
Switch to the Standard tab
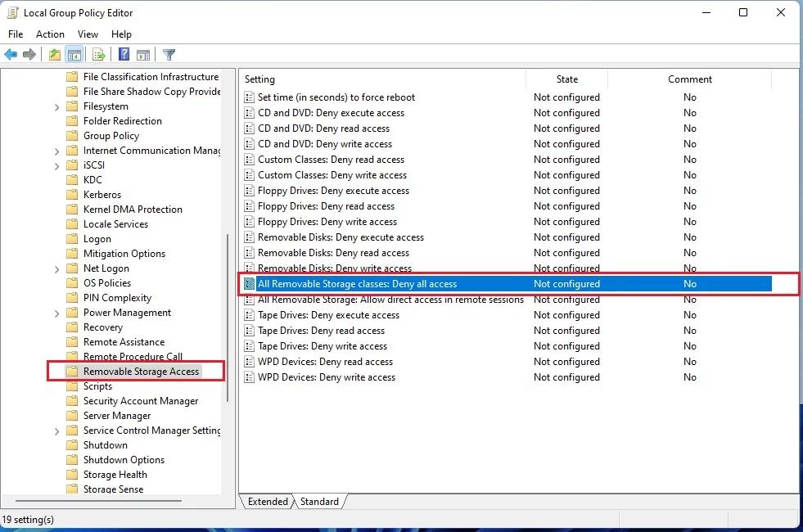[x=319, y=502]
